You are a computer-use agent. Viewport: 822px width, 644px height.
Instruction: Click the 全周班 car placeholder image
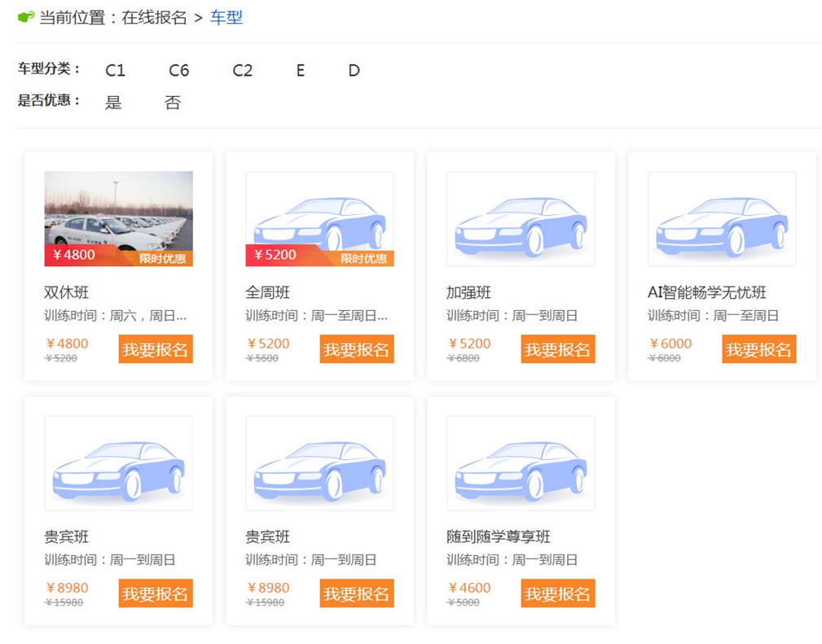[x=319, y=213]
